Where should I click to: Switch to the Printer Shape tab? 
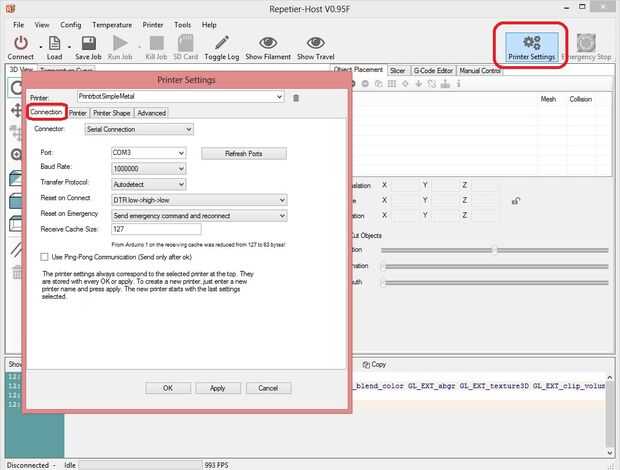112,113
